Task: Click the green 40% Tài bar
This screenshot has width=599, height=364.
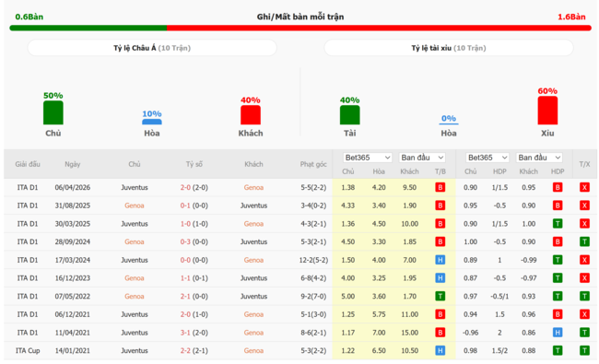Action: pos(349,115)
